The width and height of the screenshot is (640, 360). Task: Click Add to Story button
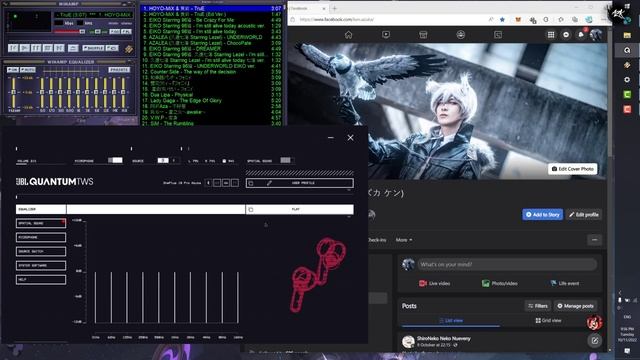click(x=542, y=214)
